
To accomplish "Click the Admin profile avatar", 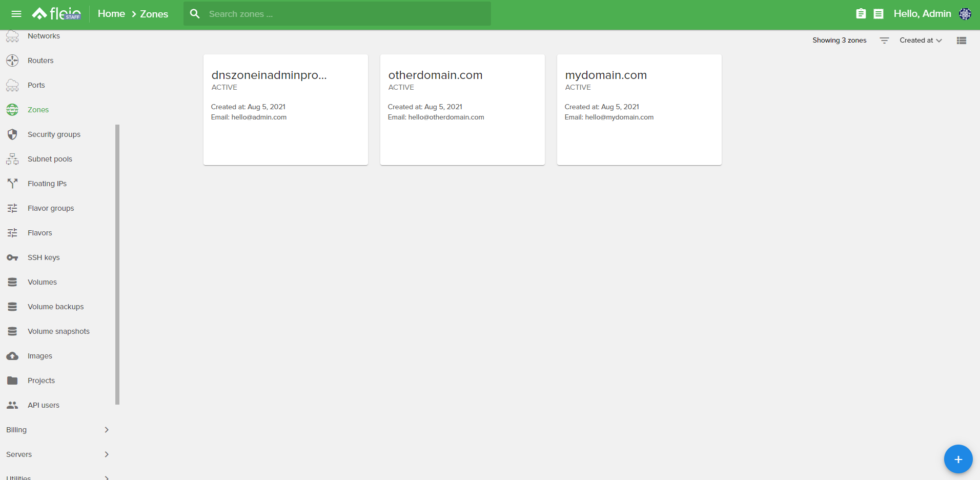I will point(965,14).
